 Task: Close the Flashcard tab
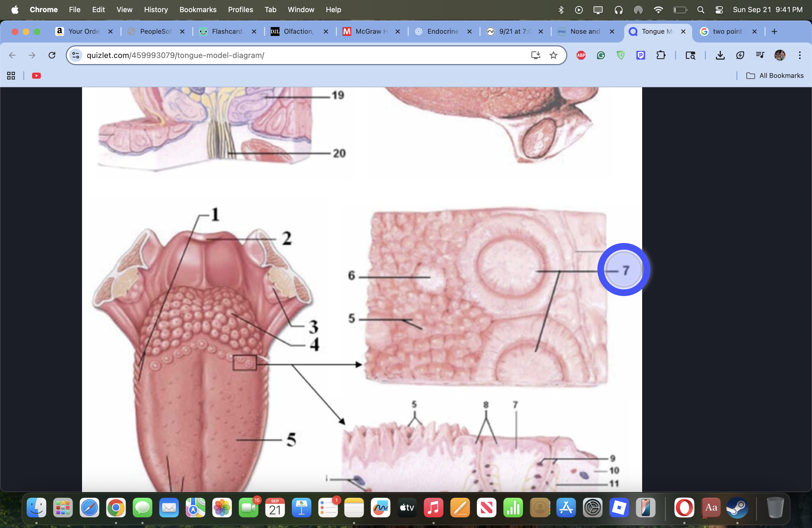tap(254, 31)
